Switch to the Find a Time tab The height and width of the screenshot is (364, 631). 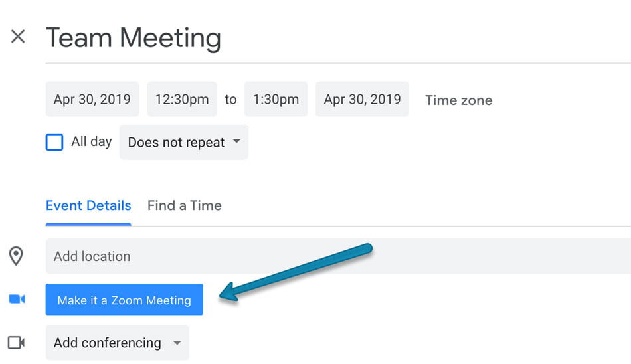pyautogui.click(x=184, y=206)
